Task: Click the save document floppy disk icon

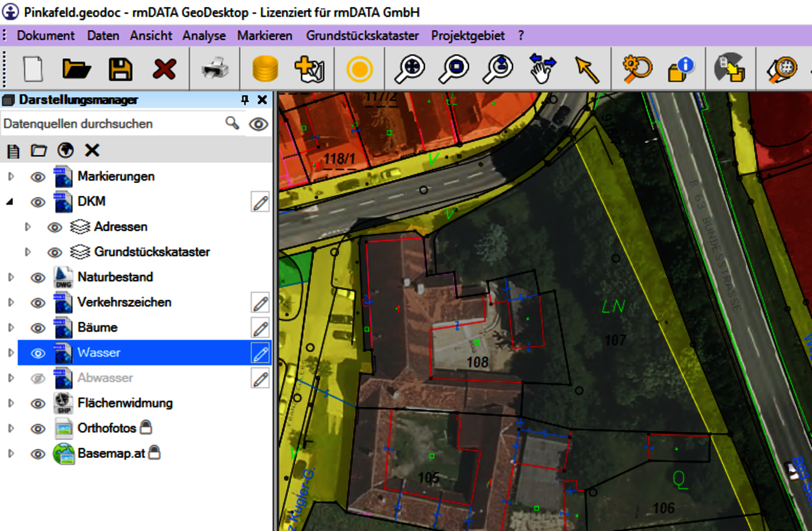Action: point(120,69)
